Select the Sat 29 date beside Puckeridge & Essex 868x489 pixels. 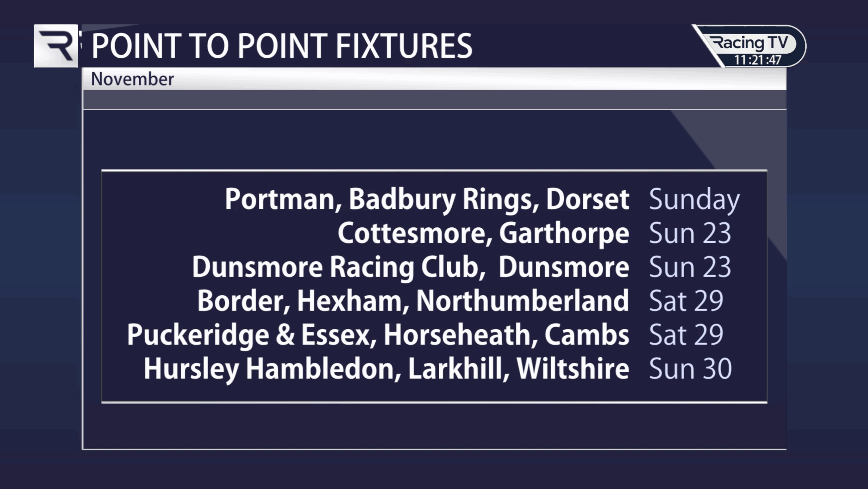point(686,335)
